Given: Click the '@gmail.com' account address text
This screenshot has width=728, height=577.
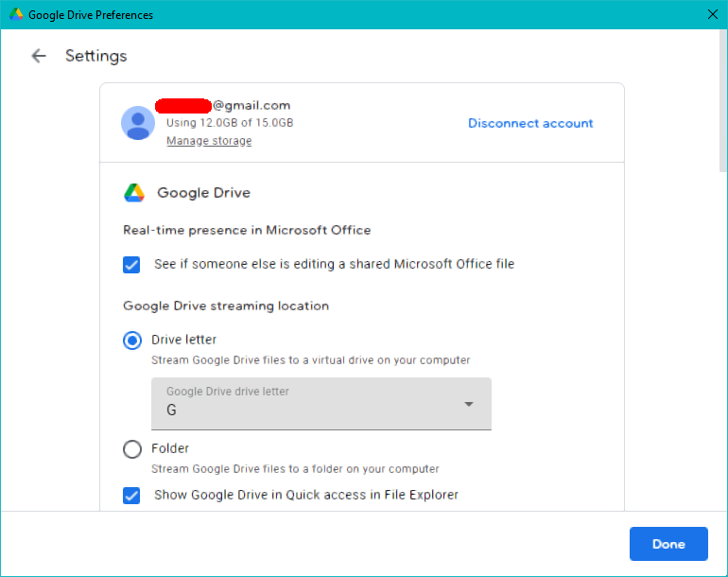Looking at the screenshot, I should [251, 105].
